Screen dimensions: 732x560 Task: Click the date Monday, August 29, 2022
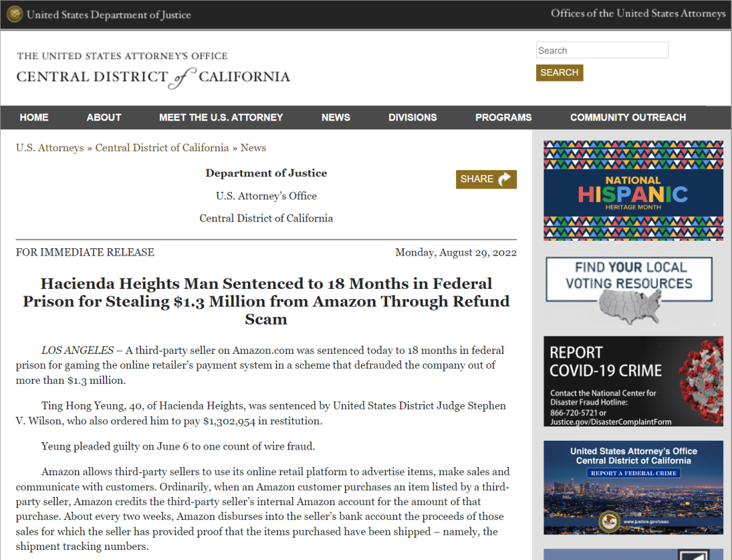click(455, 253)
